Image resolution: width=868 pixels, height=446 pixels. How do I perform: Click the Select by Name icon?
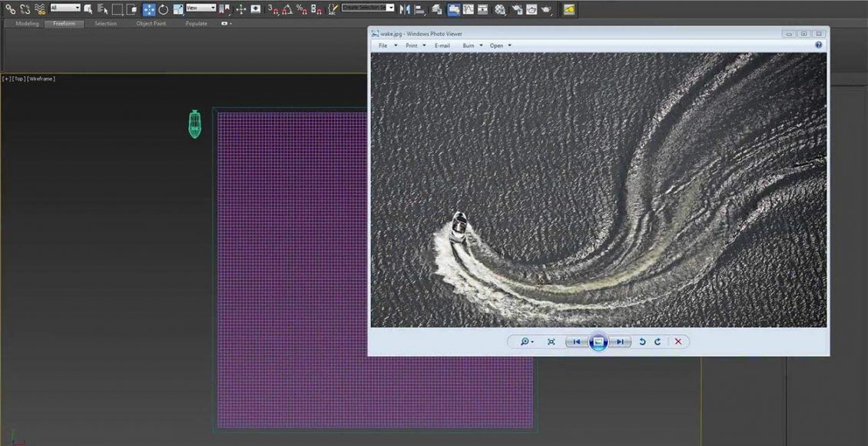(x=102, y=9)
